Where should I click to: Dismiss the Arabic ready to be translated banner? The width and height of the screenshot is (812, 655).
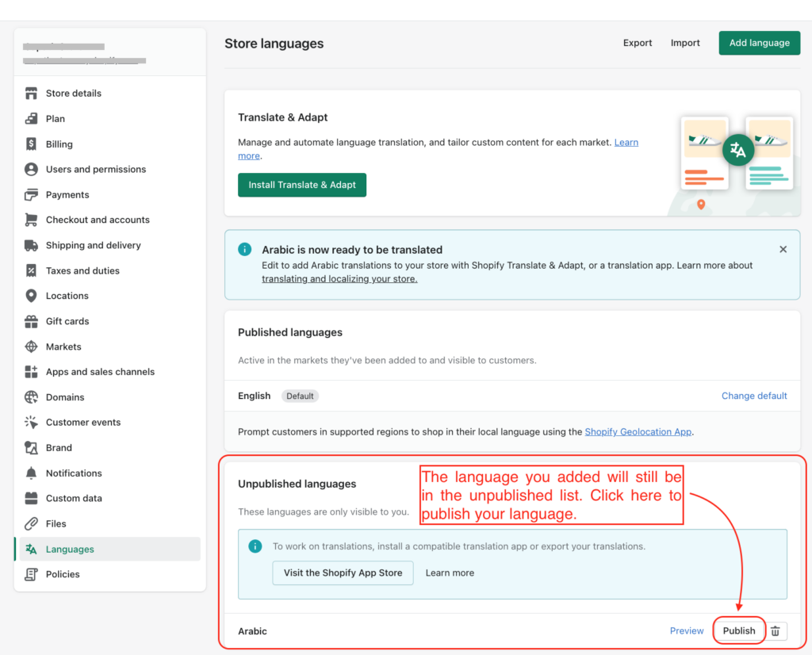(x=783, y=250)
